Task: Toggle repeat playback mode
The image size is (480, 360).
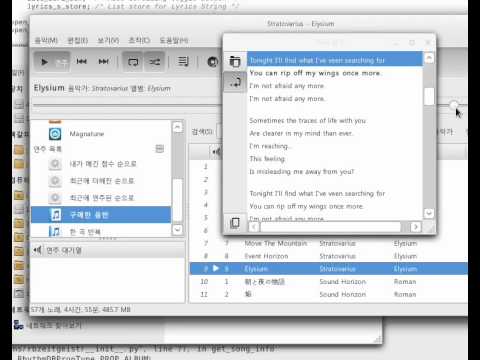Action: [133, 62]
